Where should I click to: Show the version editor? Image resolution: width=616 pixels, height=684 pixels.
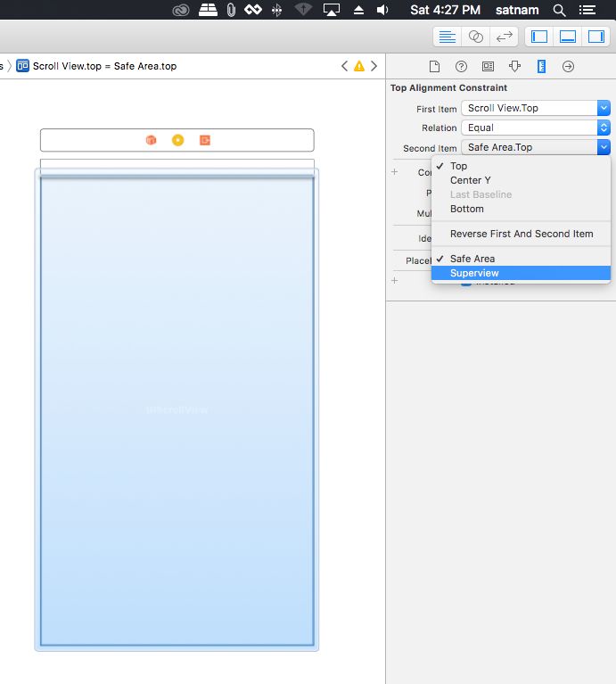(x=504, y=37)
